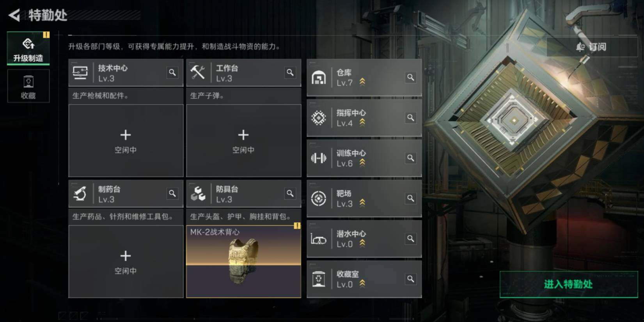Image resolution: width=644 pixels, height=322 pixels.
Task: Click the 进入特勤处 button
Action: click(569, 285)
